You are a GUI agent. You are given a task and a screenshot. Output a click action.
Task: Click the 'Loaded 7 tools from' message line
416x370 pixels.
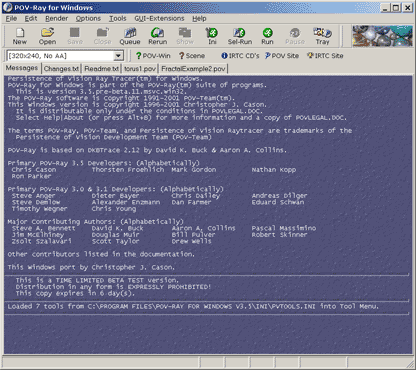click(x=193, y=306)
